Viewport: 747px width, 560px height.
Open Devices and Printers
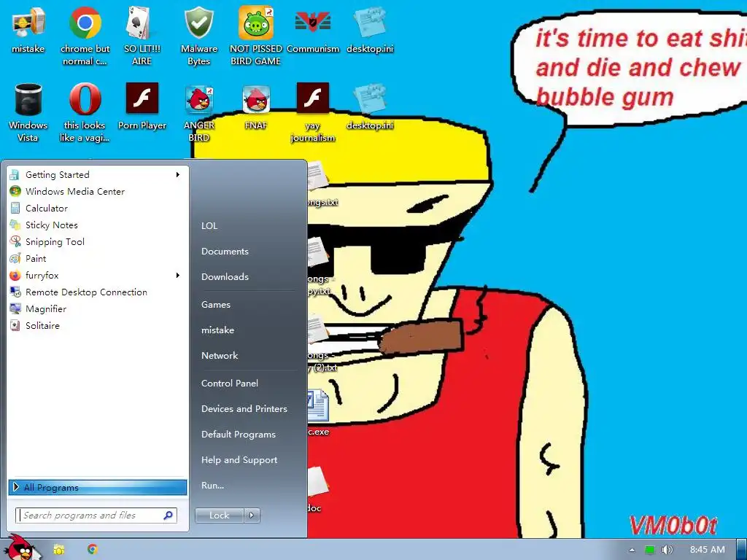244,409
